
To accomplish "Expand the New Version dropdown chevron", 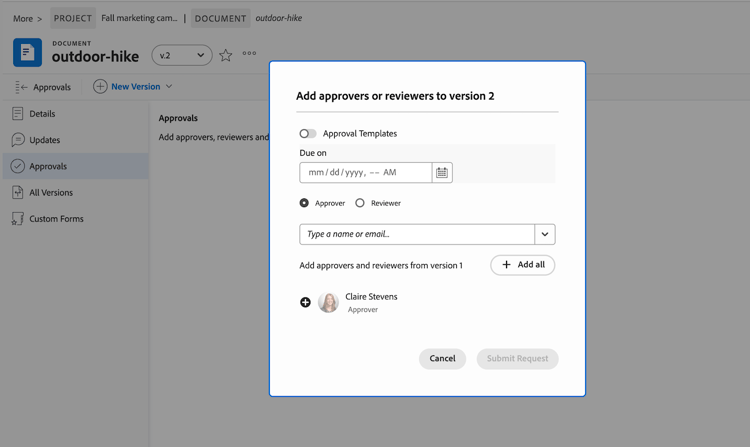I will (x=169, y=87).
